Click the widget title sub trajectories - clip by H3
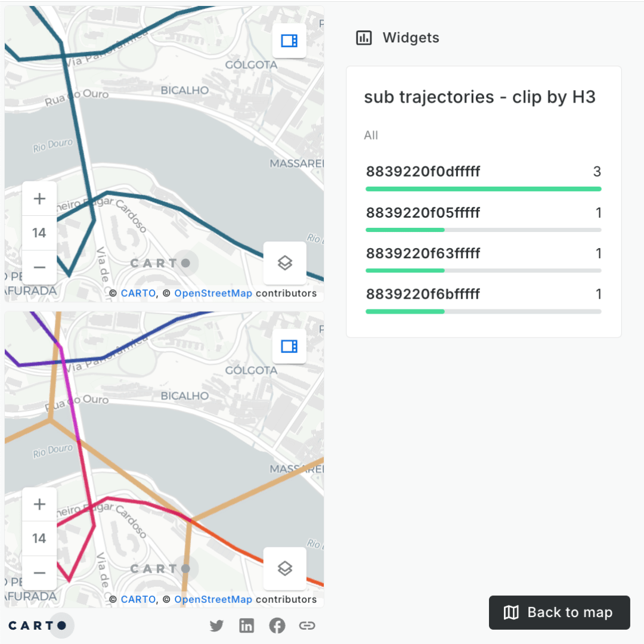This screenshot has height=644, width=644. pyautogui.click(x=479, y=97)
